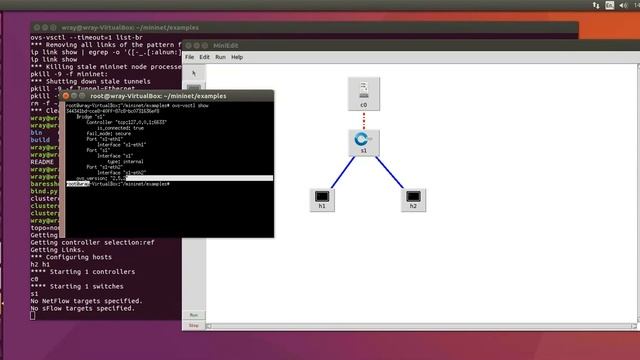Close the root terminal window

66,96
